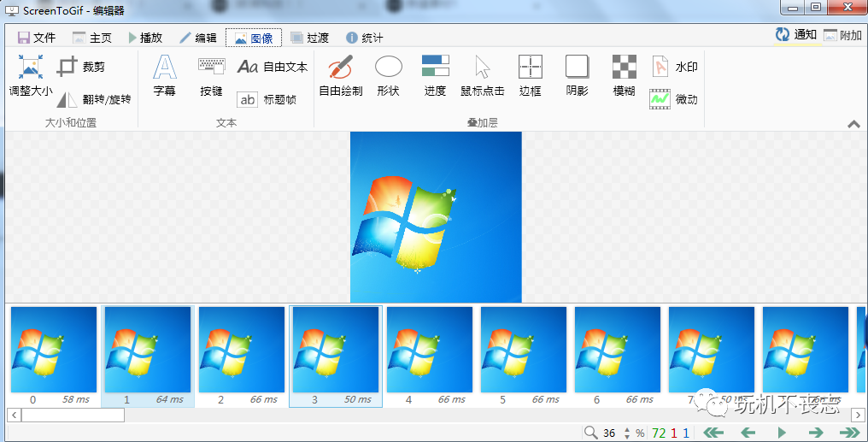Click the frame list scrollbar thumb
This screenshot has width=868, height=442.
coord(73,415)
